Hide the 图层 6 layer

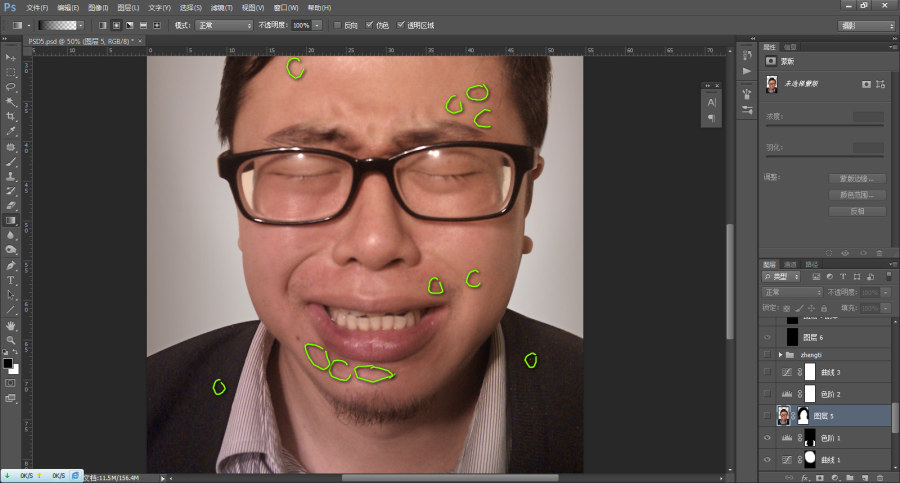tap(767, 337)
